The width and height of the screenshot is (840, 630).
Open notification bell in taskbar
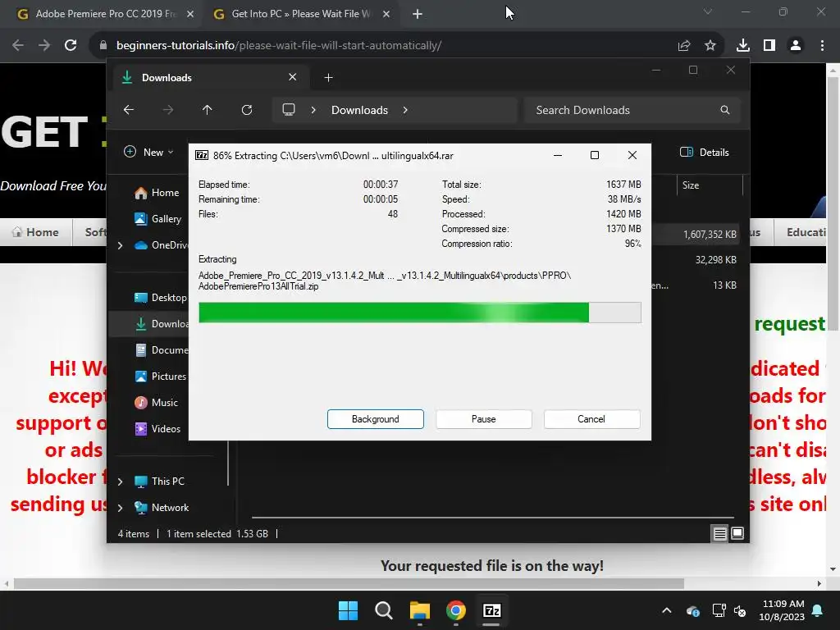click(818, 610)
